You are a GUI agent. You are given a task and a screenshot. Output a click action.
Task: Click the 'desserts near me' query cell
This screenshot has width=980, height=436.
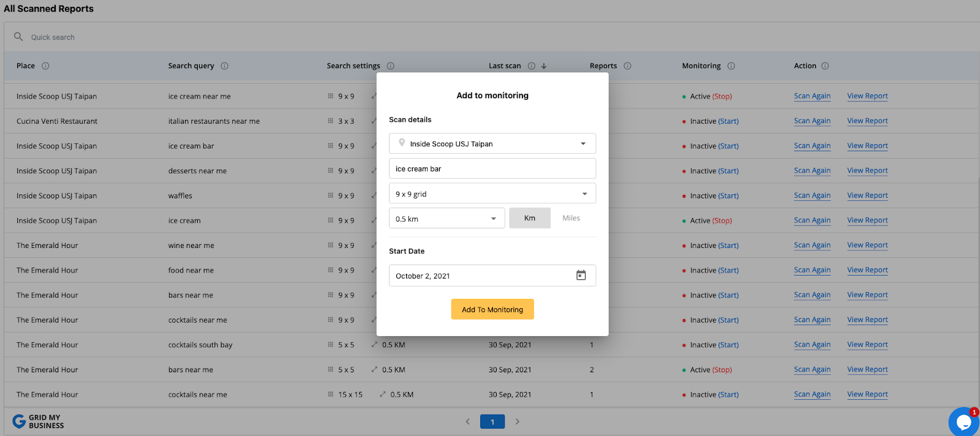(x=197, y=171)
